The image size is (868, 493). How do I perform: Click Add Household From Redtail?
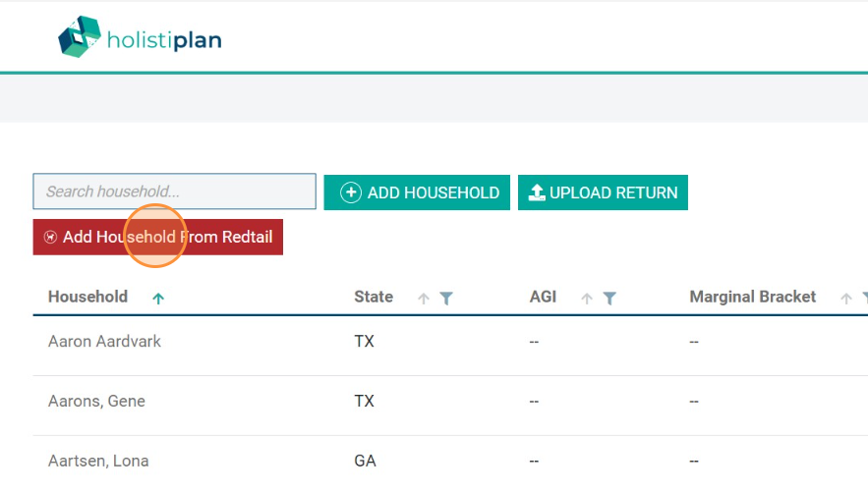pyautogui.click(x=157, y=237)
